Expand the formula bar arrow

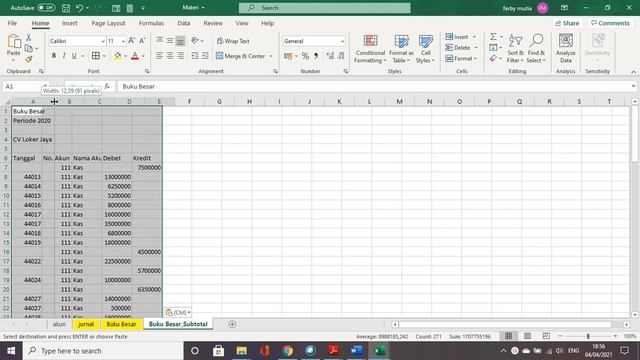tap(633, 86)
